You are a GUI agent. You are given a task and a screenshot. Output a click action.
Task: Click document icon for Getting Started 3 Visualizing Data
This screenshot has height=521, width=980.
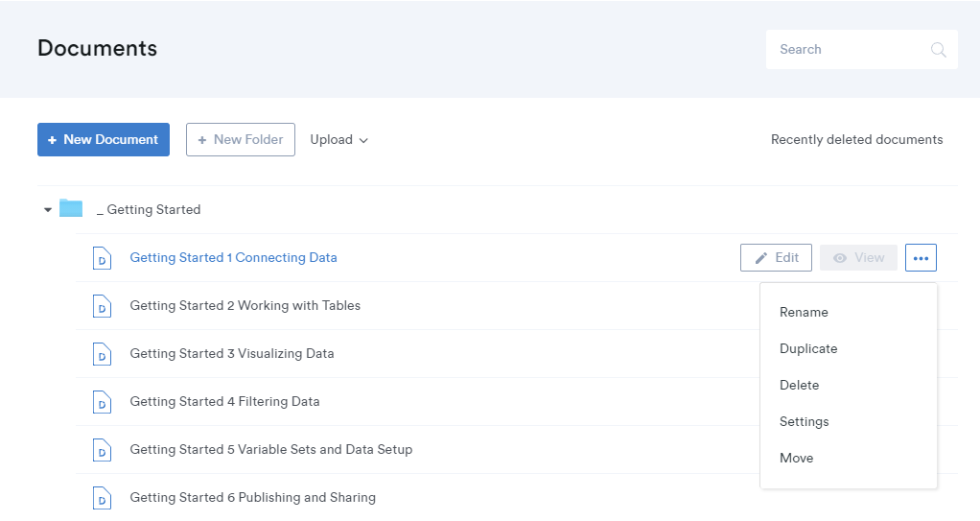[102, 354]
